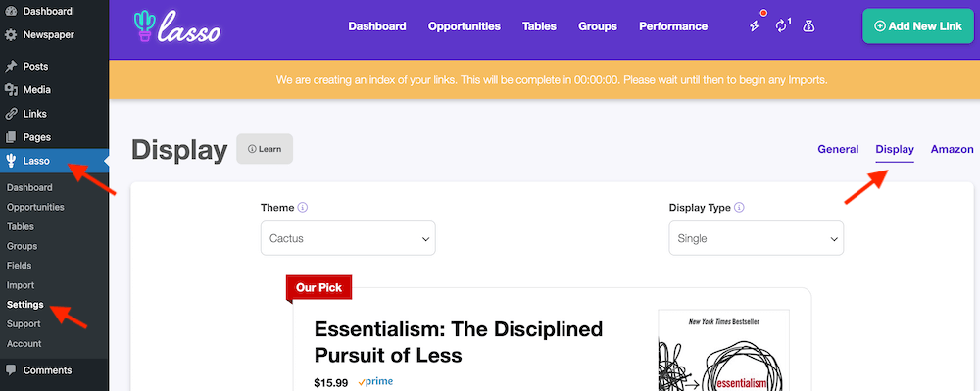
Task: Select Import in the Lasso submenu
Action: 21,285
